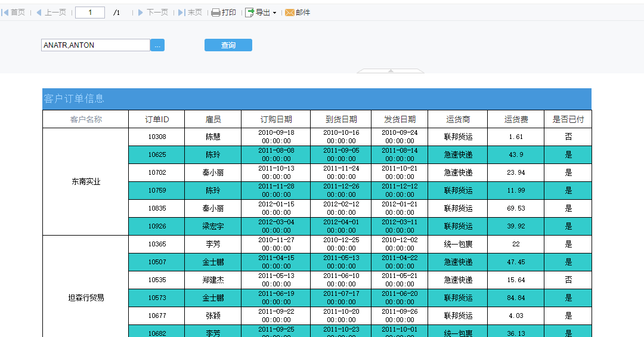This screenshot has width=644, height=337.
Task: Click the page number input field
Action: point(90,13)
